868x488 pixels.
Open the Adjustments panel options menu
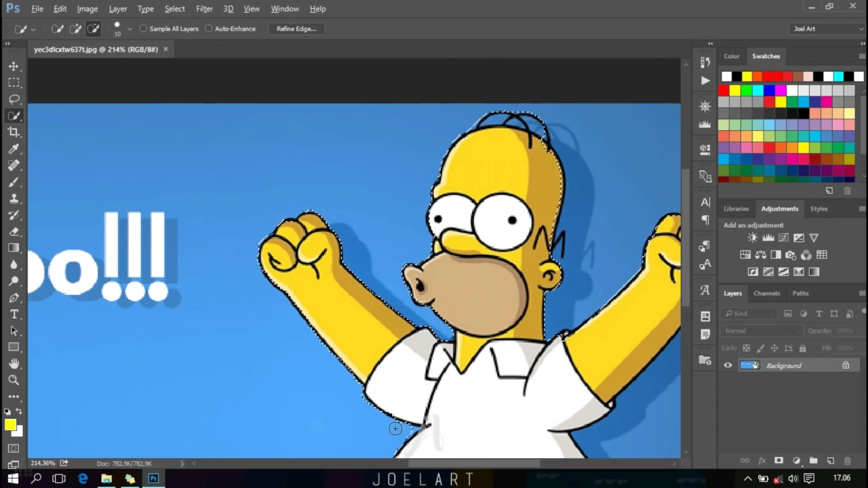click(861, 209)
